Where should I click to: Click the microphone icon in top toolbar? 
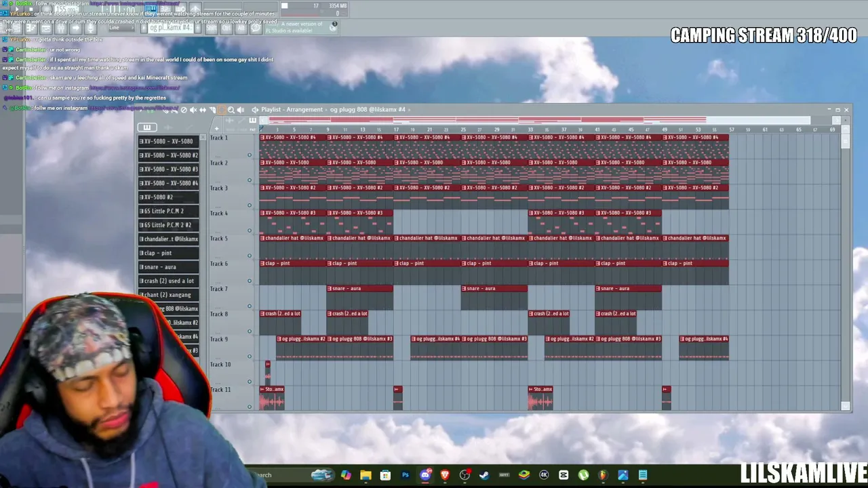90,28
